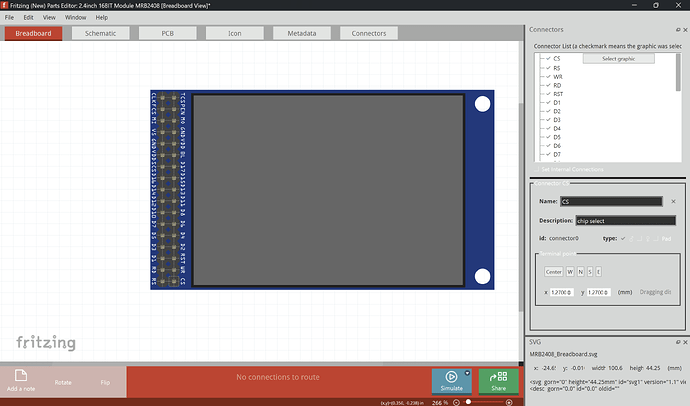
Task: Select the D1 connector in list
Action: coord(557,102)
